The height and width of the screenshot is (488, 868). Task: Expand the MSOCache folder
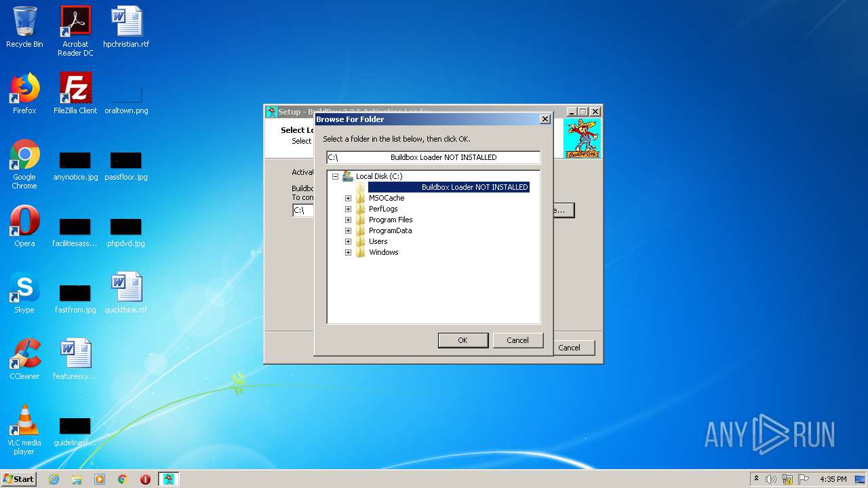pos(348,198)
